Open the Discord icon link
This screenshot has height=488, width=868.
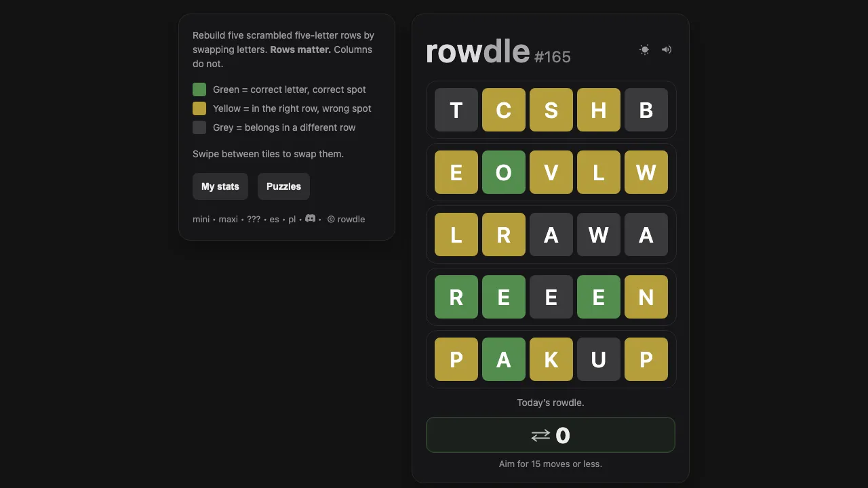[311, 218]
